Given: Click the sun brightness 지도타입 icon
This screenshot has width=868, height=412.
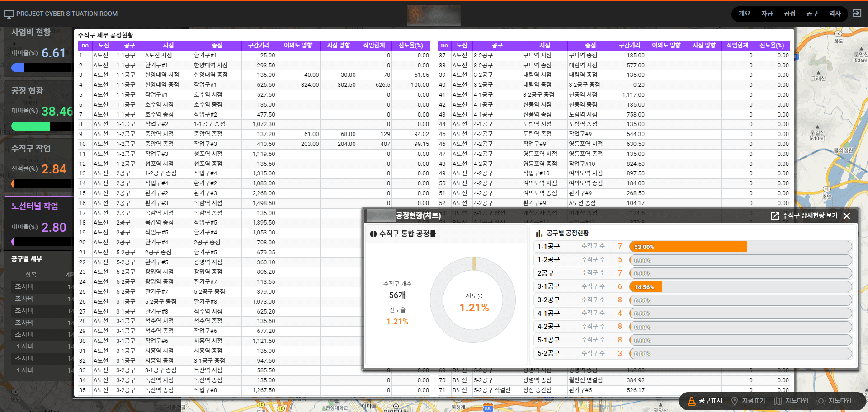Looking at the screenshot, I should coord(821,401).
